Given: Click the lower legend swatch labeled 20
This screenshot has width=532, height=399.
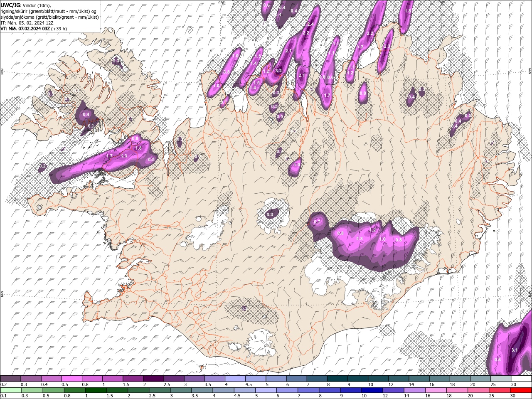Looking at the screenshot, I should (x=478, y=390).
